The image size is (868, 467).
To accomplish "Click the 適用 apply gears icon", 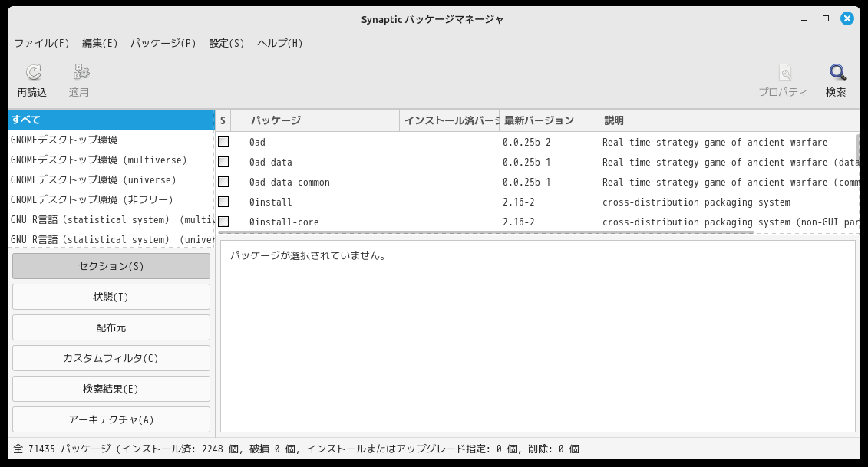I will [x=81, y=72].
